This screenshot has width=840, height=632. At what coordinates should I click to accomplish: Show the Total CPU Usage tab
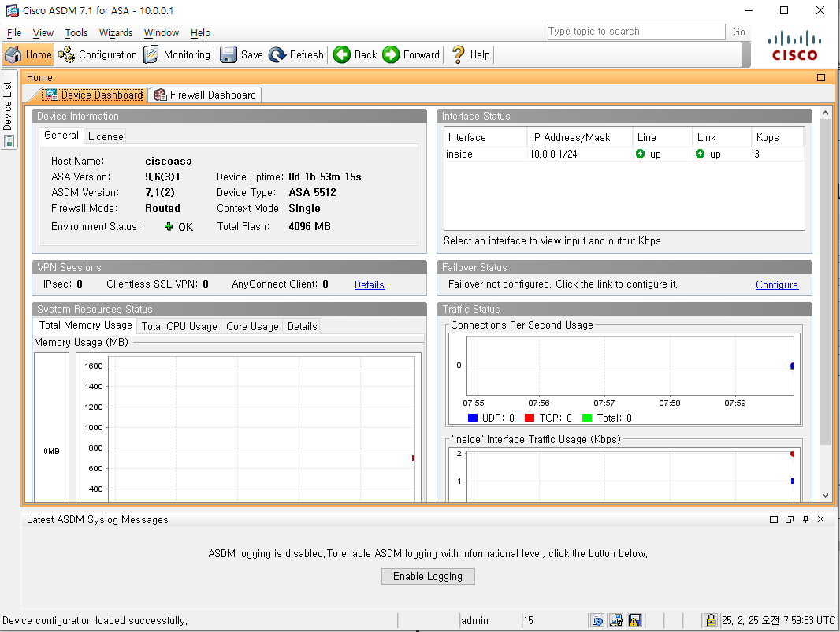tap(180, 327)
